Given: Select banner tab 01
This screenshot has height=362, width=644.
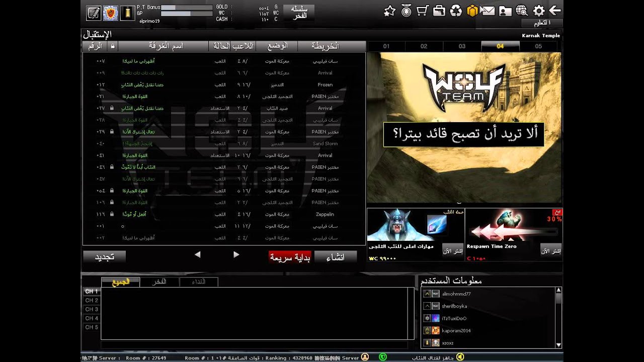Looking at the screenshot, I should (386, 46).
